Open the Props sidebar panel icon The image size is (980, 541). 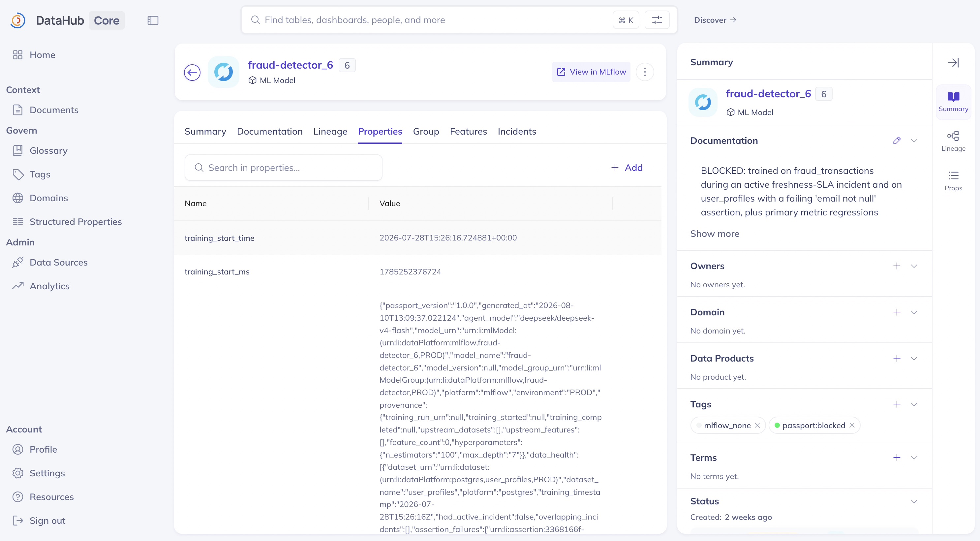(x=953, y=181)
